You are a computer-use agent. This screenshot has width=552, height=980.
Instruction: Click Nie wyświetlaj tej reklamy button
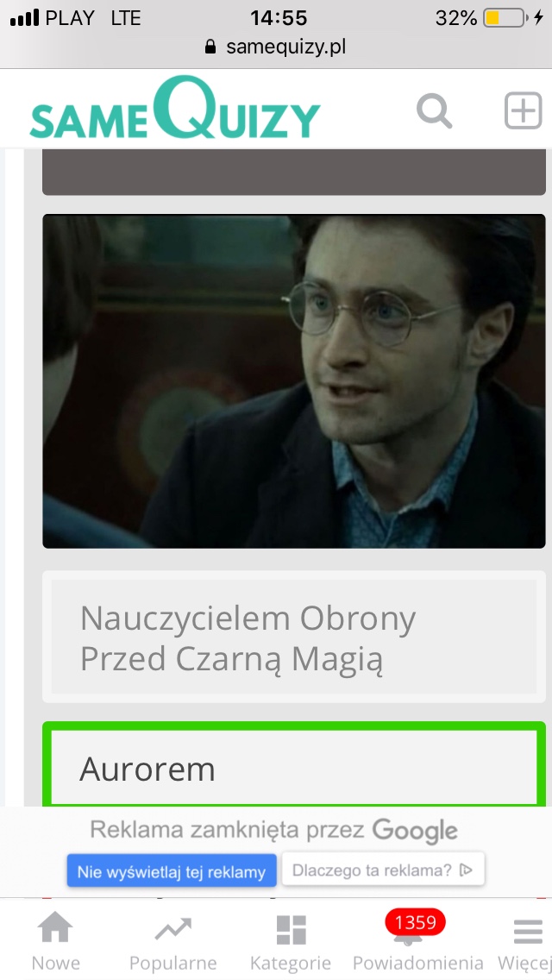[x=172, y=870]
